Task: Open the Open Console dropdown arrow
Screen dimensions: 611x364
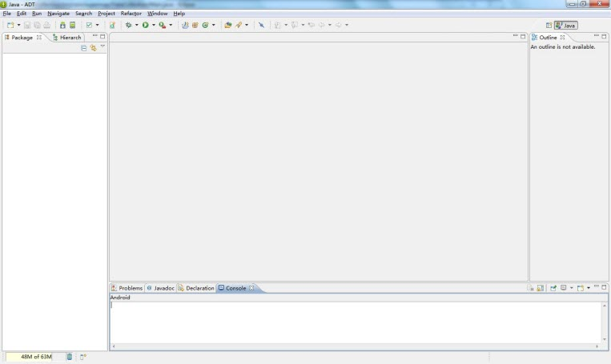Action: (x=589, y=288)
